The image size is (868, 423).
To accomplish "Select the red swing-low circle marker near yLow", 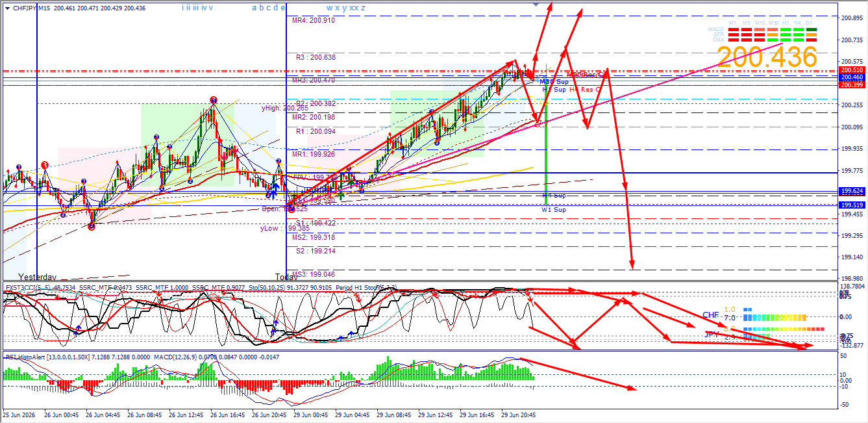I will [92, 226].
